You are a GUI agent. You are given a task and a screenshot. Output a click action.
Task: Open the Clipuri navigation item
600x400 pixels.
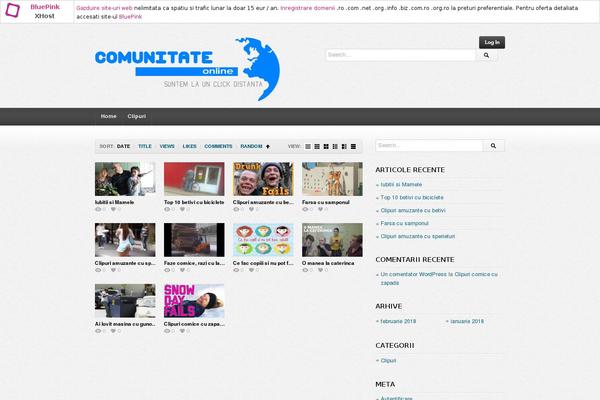point(137,116)
